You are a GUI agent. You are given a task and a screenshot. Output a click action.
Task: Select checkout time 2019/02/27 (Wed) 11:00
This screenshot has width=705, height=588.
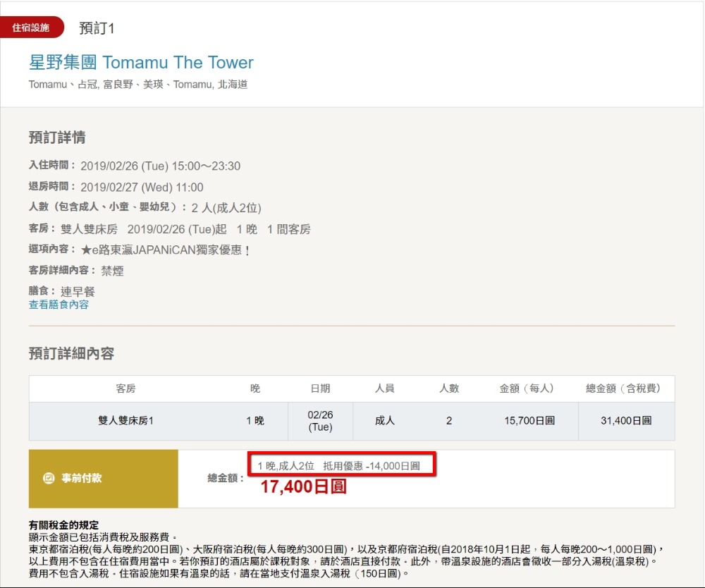[x=142, y=187]
